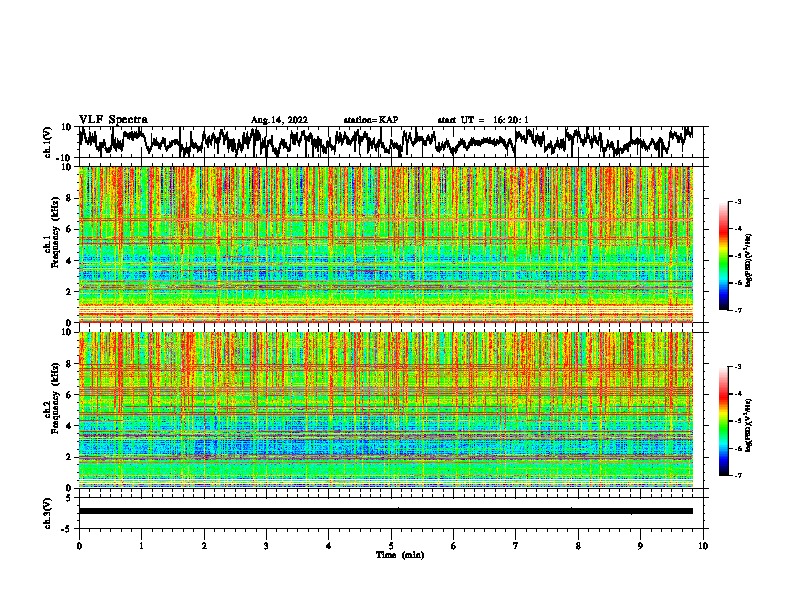The width and height of the screenshot is (792, 612).
Task: Select the "Time (min)" axis title
Action: (x=400, y=555)
